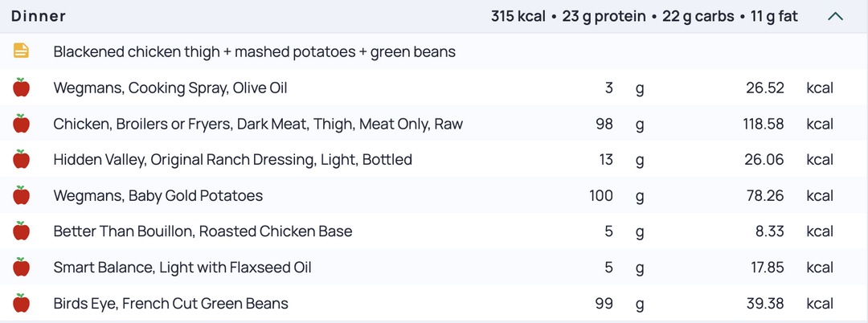Click apple icon beside Better Than Bouillon

(21, 231)
